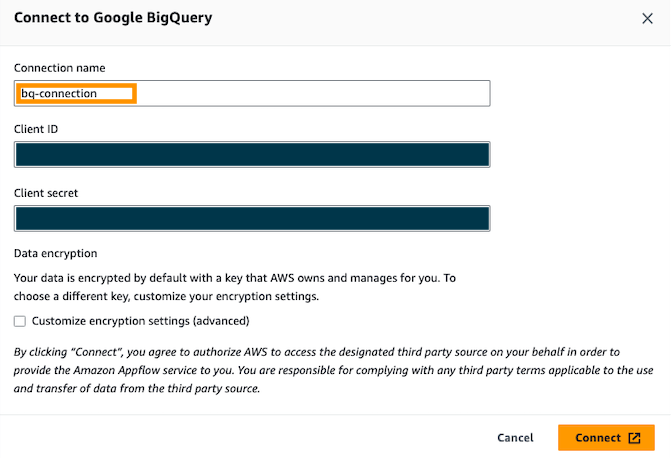Click the 'Data encryption' heading
Image resolution: width=671 pixels, height=458 pixels.
pos(55,254)
